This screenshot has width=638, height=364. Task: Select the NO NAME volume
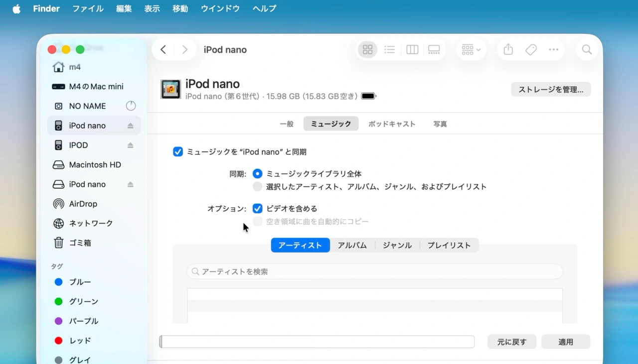[x=94, y=106]
